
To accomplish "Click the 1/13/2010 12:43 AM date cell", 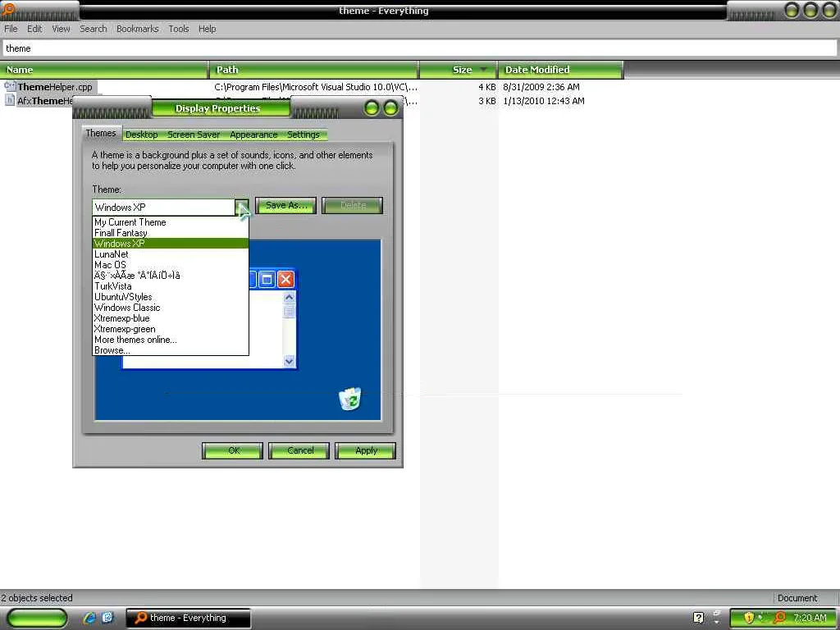I will pos(544,101).
